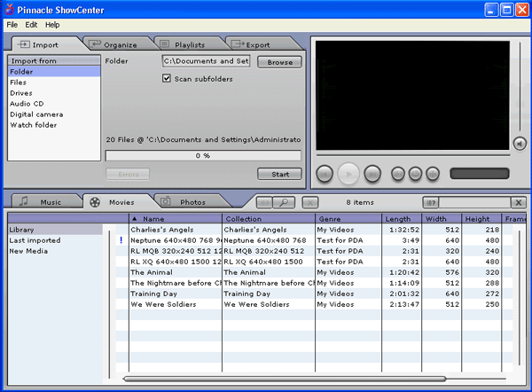The width and height of the screenshot is (532, 392).
Task: Select Files import source
Action: (54, 82)
